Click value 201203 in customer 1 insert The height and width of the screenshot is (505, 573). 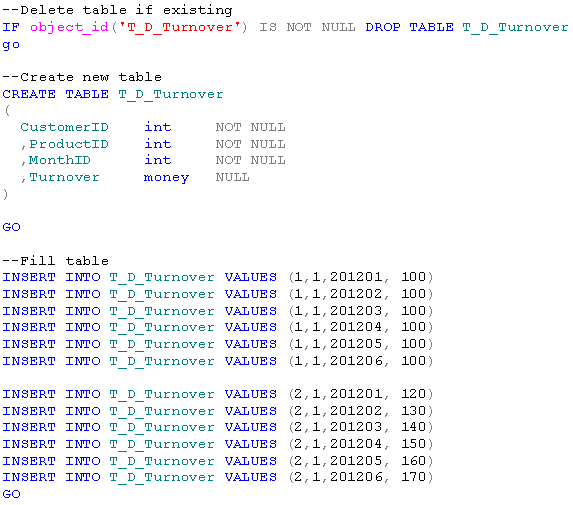356,311
